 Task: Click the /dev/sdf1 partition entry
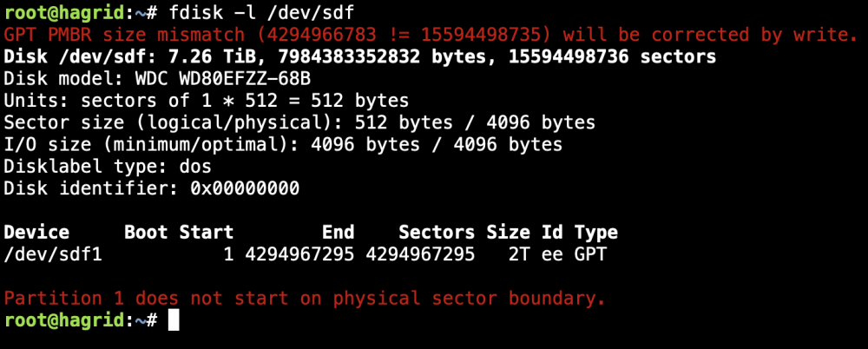pyautogui.click(x=53, y=254)
